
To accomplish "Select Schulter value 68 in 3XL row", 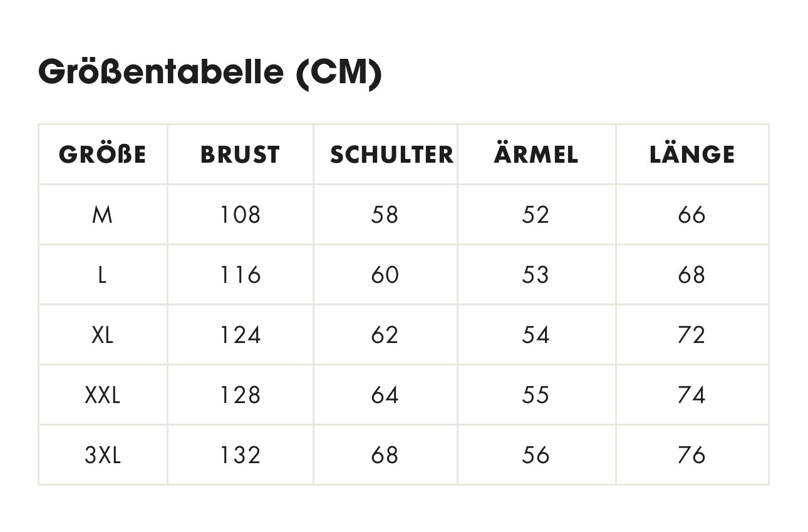I will pyautogui.click(x=385, y=455).
